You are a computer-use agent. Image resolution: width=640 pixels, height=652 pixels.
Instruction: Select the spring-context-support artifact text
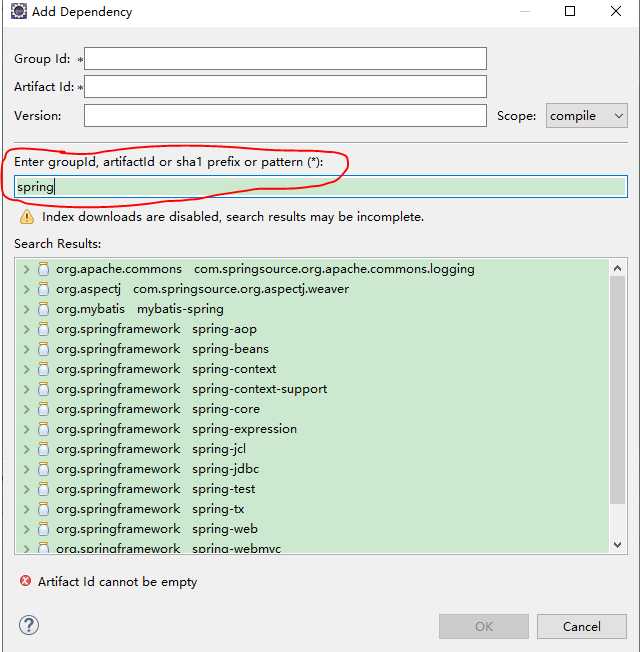(x=259, y=389)
